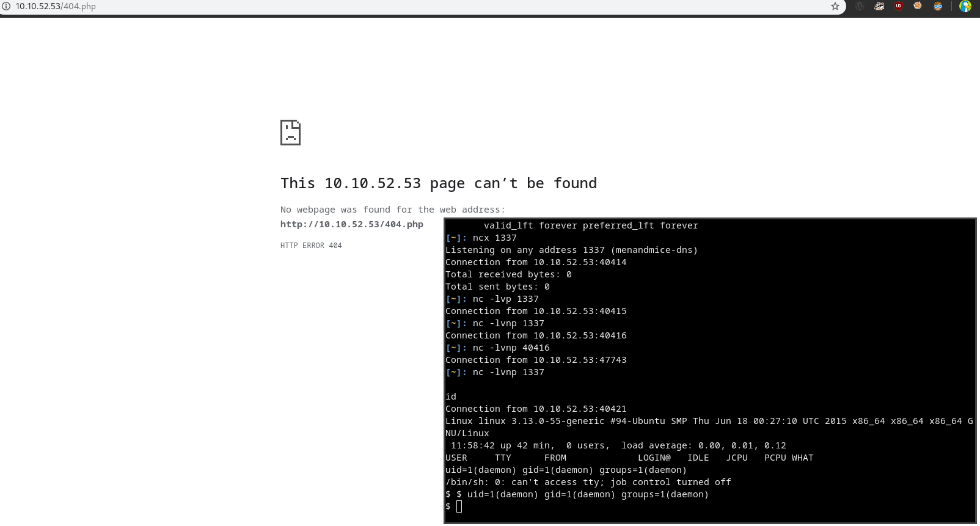The width and height of the screenshot is (980, 526).
Task: Click the uid=1(daemon) line after the $ prompt
Action: pos(588,494)
